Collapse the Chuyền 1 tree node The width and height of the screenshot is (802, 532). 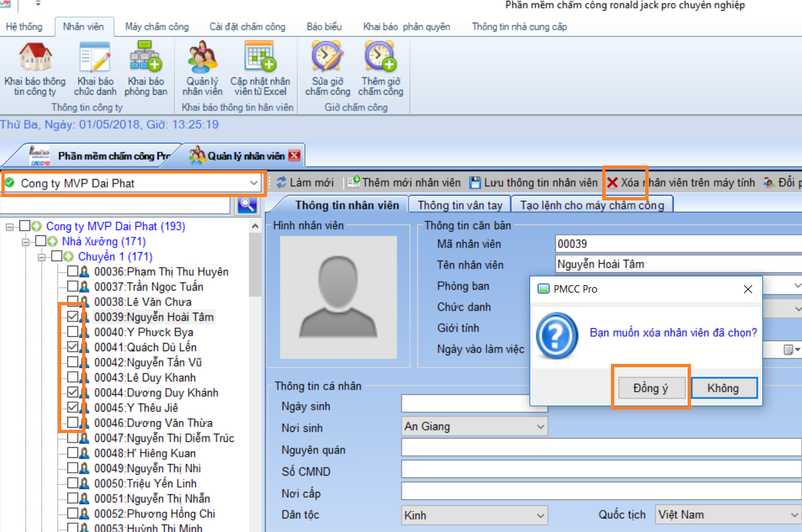[42, 256]
